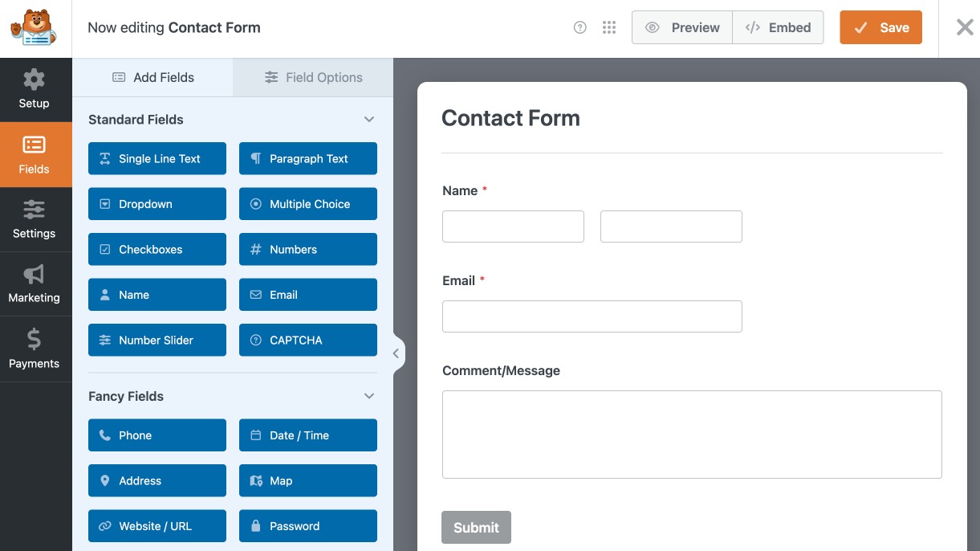Open the Marketing panel

click(34, 284)
